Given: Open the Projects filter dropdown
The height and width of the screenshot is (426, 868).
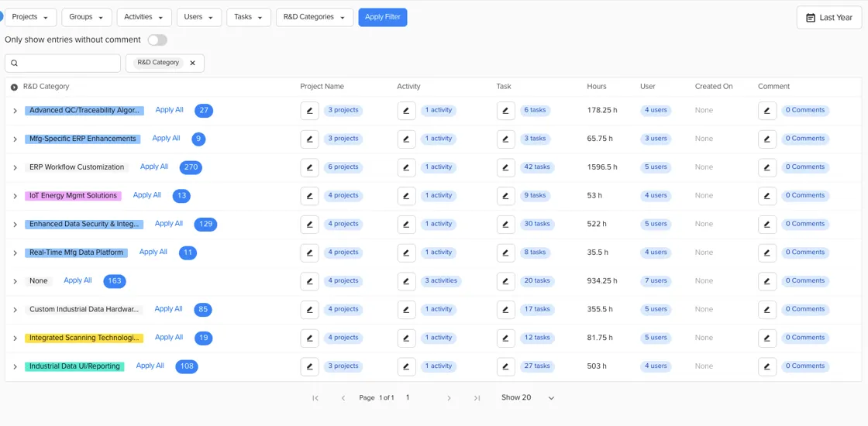Looking at the screenshot, I should point(30,17).
